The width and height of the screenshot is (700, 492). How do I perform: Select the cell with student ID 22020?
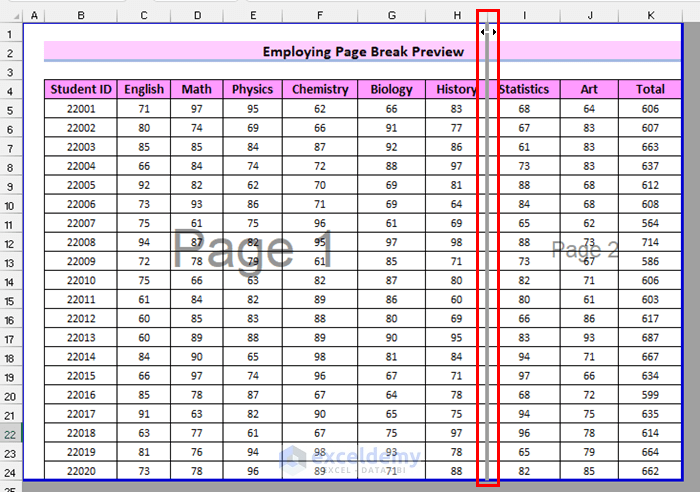pyautogui.click(x=81, y=471)
